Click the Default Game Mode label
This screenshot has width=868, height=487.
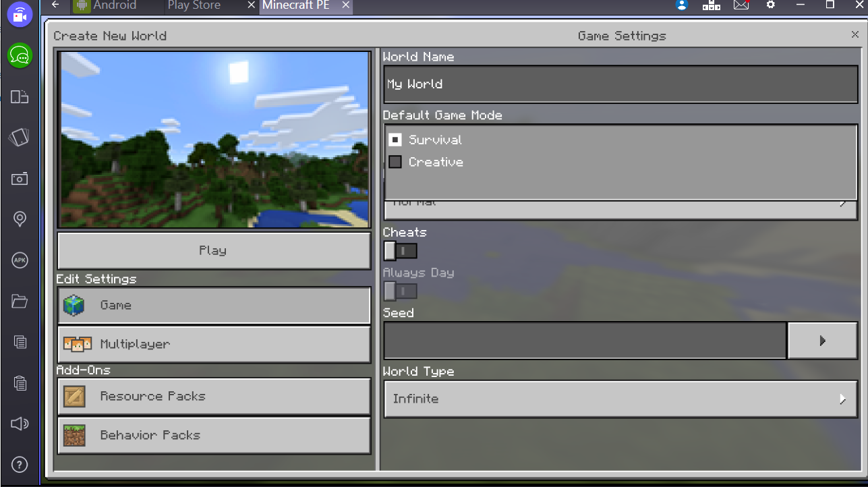pyautogui.click(x=442, y=115)
